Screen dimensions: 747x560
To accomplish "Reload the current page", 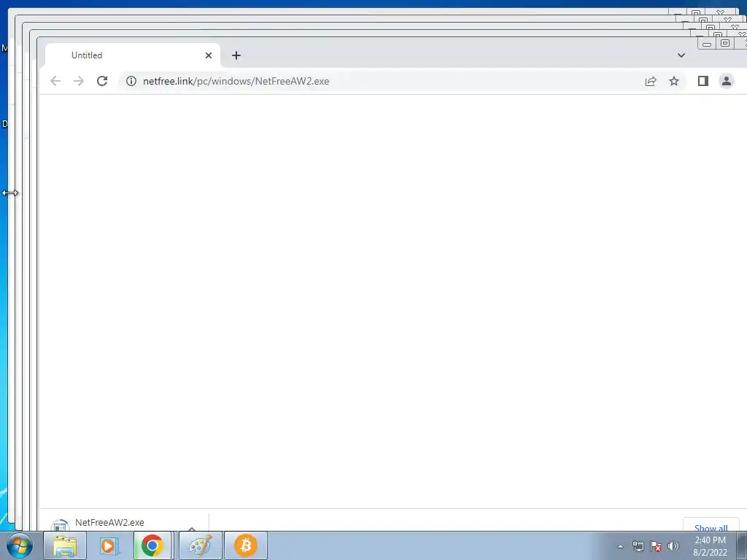I will pos(102,81).
